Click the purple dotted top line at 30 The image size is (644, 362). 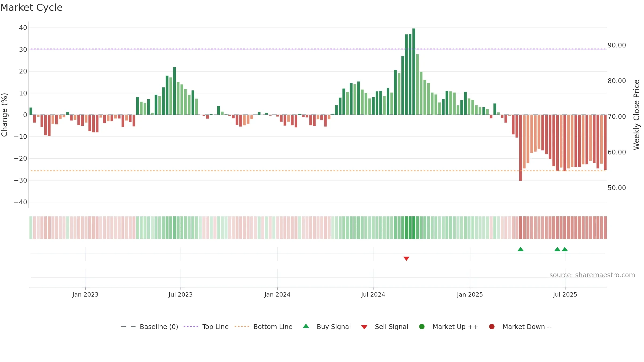(318, 49)
